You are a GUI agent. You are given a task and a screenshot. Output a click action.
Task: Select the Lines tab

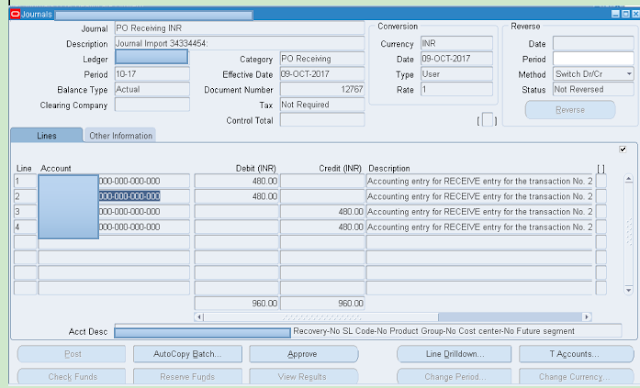pos(47,135)
